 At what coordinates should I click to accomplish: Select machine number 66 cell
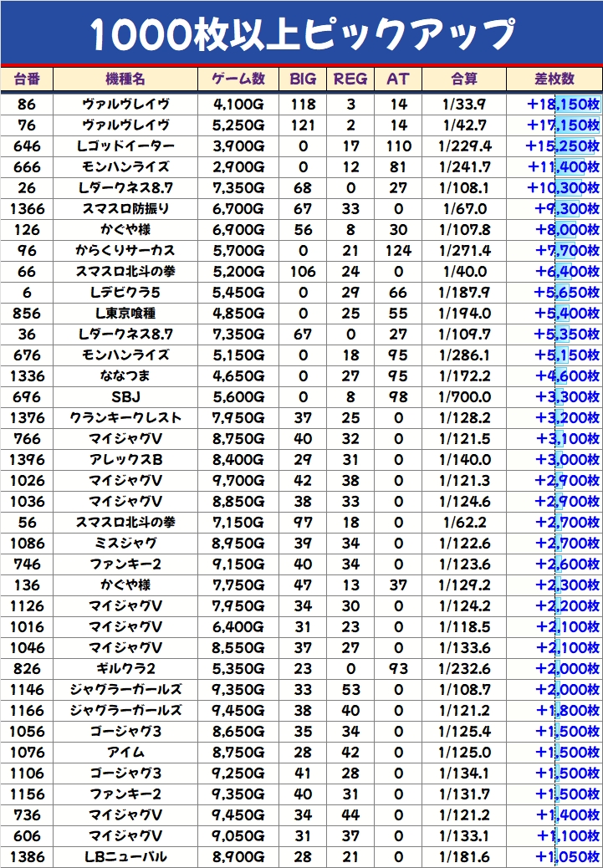point(27,271)
